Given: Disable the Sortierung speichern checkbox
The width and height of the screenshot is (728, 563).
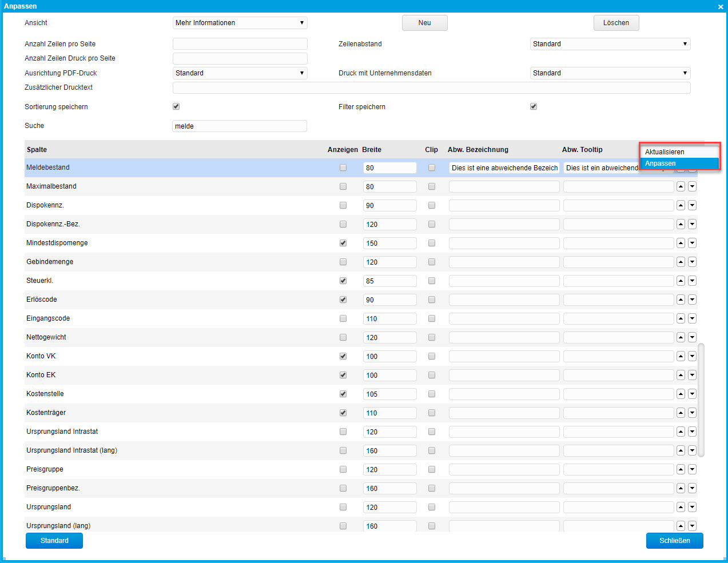Looking at the screenshot, I should pos(176,106).
